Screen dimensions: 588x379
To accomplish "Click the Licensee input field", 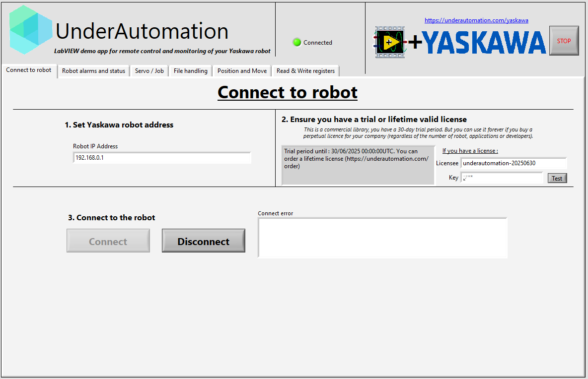I will [x=514, y=163].
